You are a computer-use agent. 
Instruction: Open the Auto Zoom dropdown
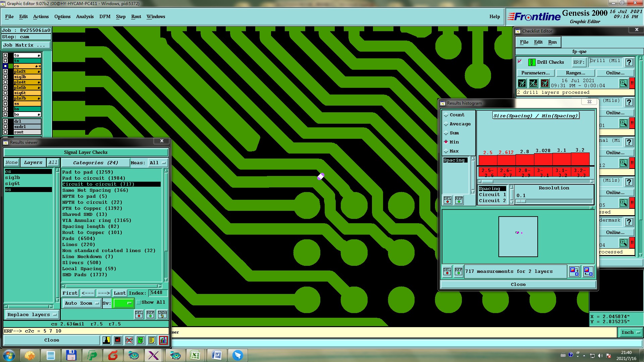pos(82,303)
